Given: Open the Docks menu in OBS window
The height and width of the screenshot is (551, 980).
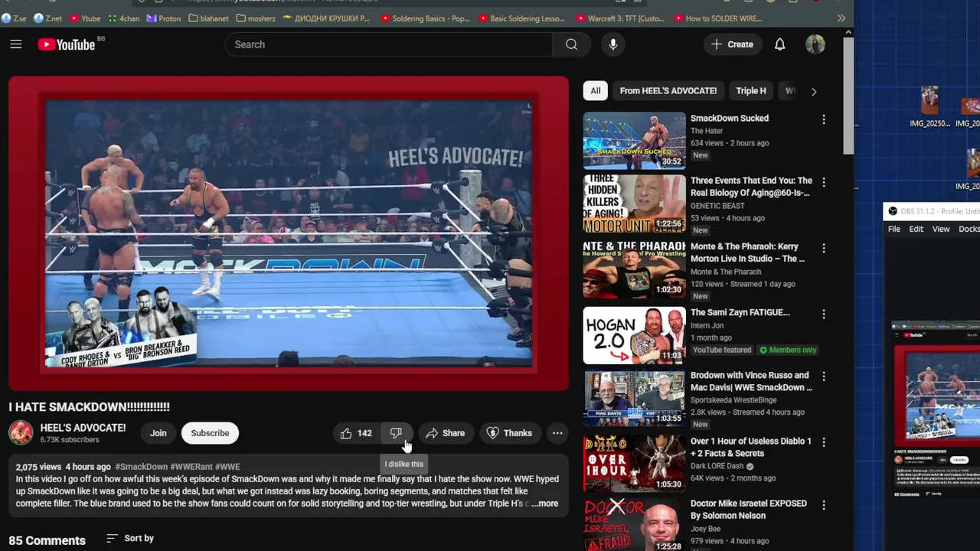Looking at the screenshot, I should point(969,229).
